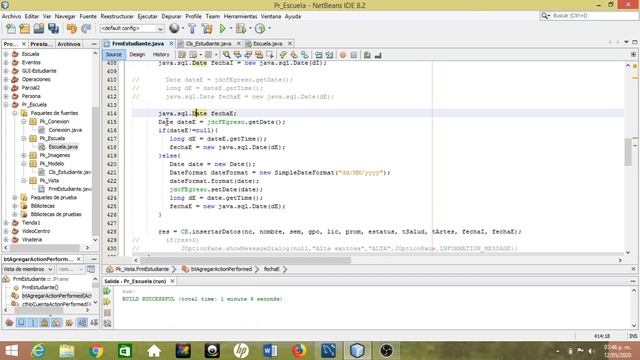640x360 pixels.
Task: Toggle Highlight Search in editor toolbar
Action: tap(258, 55)
